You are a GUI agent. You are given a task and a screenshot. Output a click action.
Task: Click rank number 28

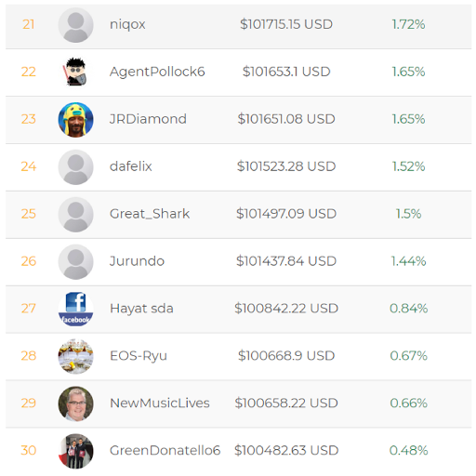[x=29, y=356]
